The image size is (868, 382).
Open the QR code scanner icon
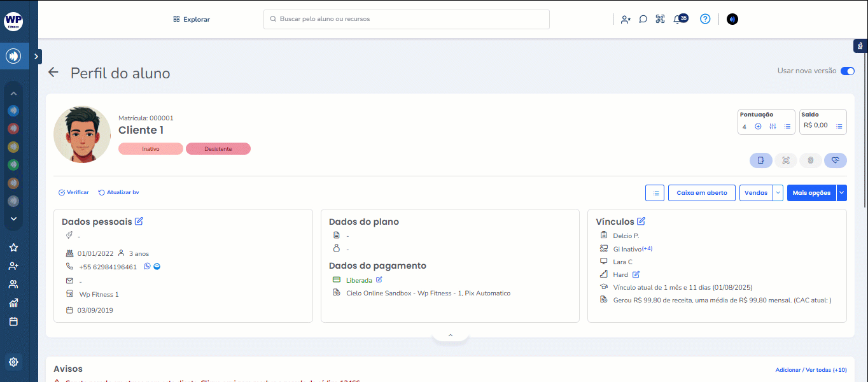(x=660, y=19)
